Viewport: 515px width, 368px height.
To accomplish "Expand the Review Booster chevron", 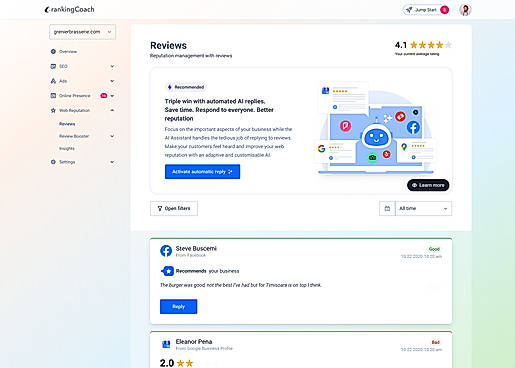I will (112, 136).
